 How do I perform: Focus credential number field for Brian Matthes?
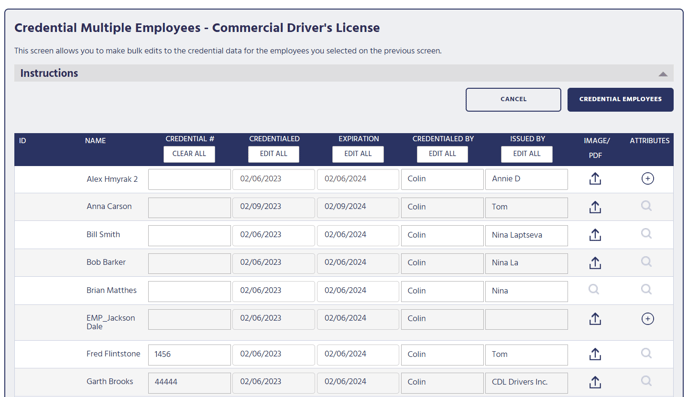(189, 291)
